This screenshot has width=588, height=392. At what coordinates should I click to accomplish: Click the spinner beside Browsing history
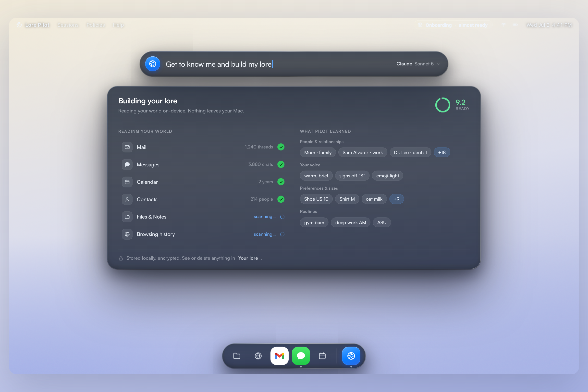(x=282, y=234)
